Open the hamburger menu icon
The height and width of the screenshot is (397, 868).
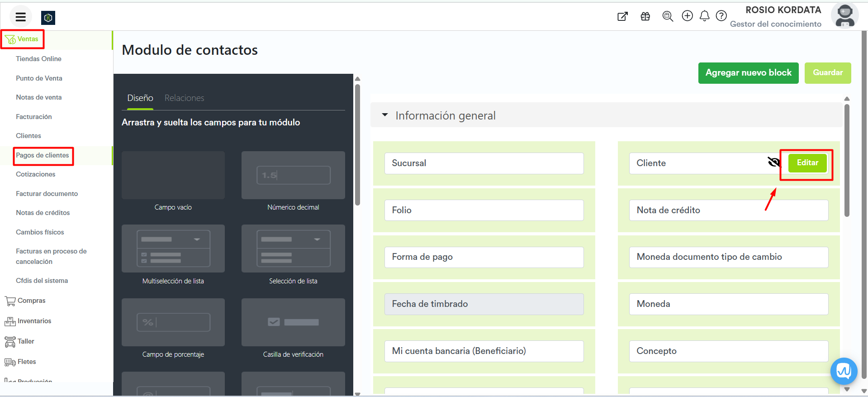20,17
